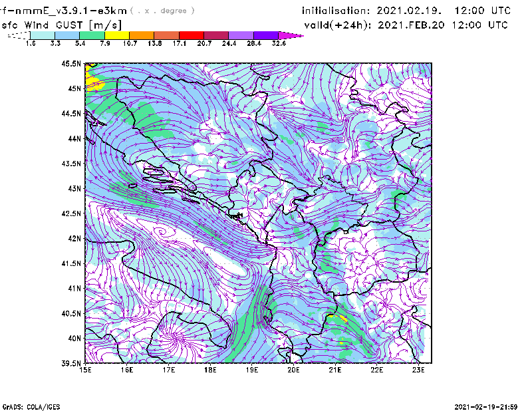Click the legend value 10.7
Viewport: 532px width, 411px height.
(130, 43)
